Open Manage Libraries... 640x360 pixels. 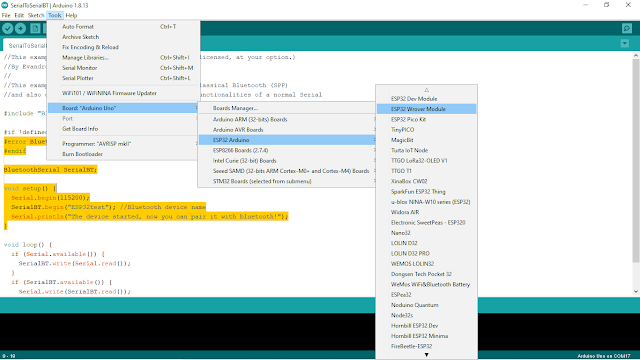tap(123, 58)
